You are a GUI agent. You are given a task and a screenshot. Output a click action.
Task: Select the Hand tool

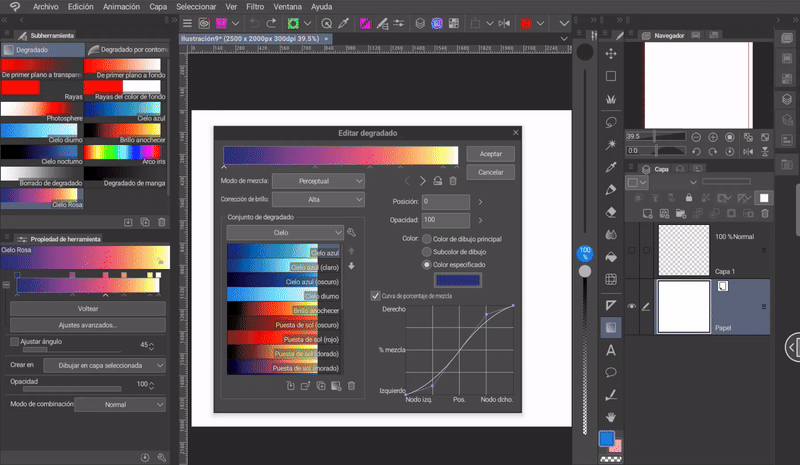point(610,416)
